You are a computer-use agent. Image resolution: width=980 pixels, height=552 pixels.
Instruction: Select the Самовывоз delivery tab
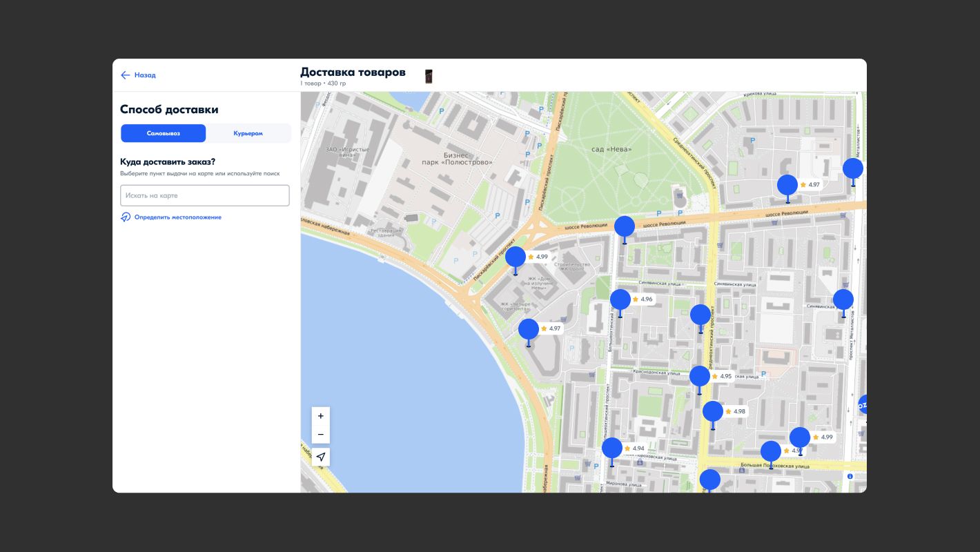(163, 133)
